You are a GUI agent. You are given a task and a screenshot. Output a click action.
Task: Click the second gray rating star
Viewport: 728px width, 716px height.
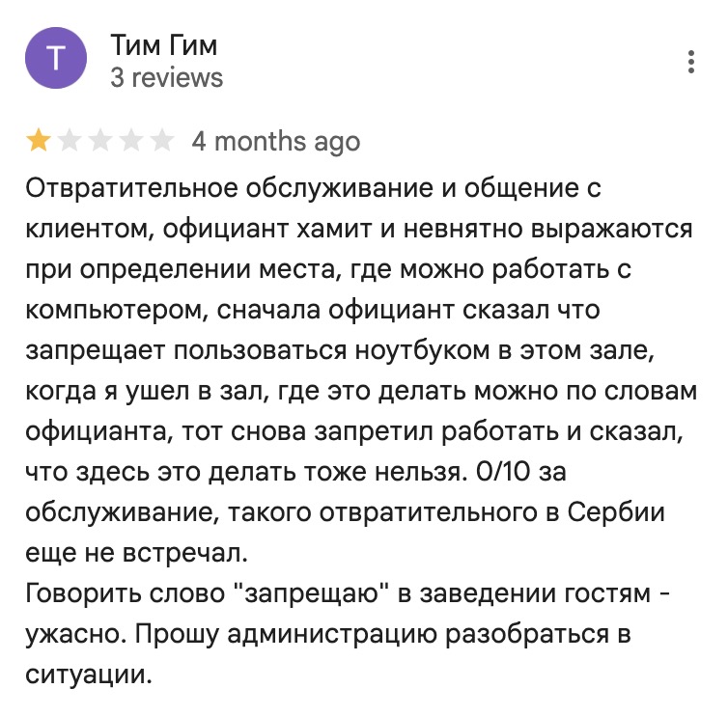(x=70, y=141)
